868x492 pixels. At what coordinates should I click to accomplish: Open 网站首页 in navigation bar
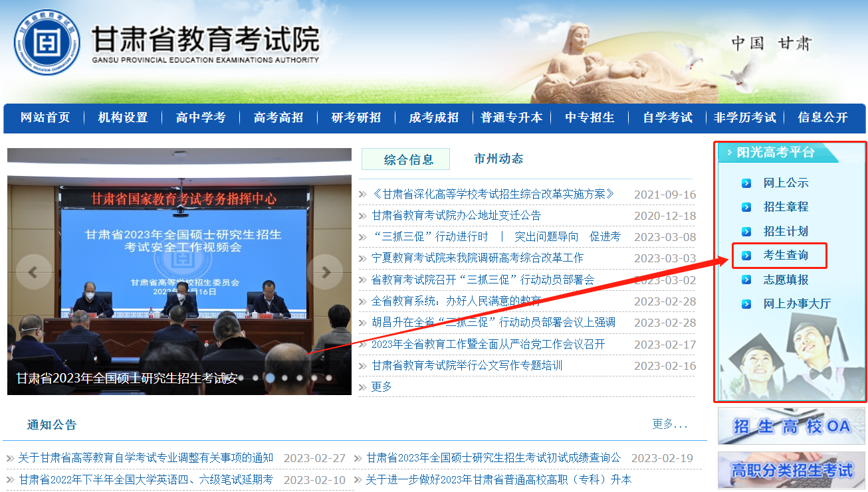pyautogui.click(x=45, y=118)
